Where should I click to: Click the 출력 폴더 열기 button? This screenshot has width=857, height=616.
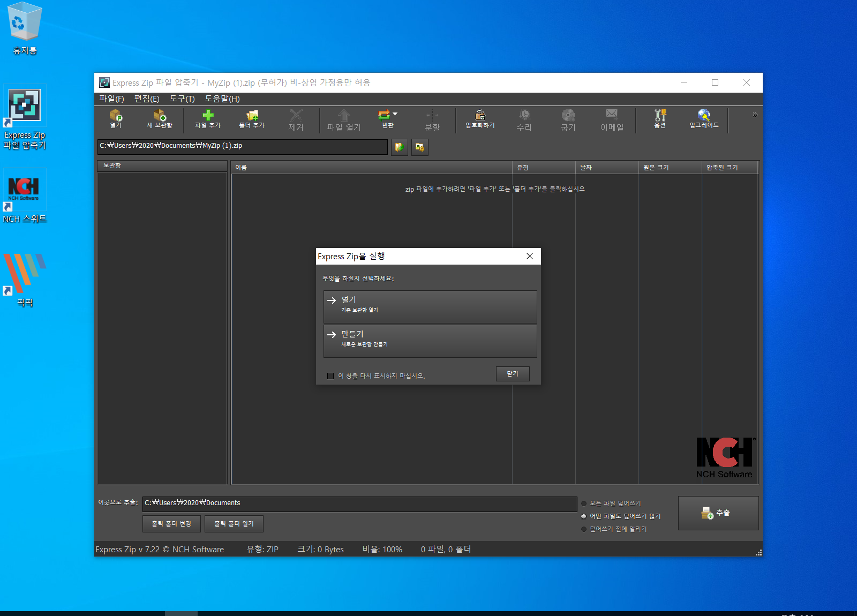coord(234,524)
